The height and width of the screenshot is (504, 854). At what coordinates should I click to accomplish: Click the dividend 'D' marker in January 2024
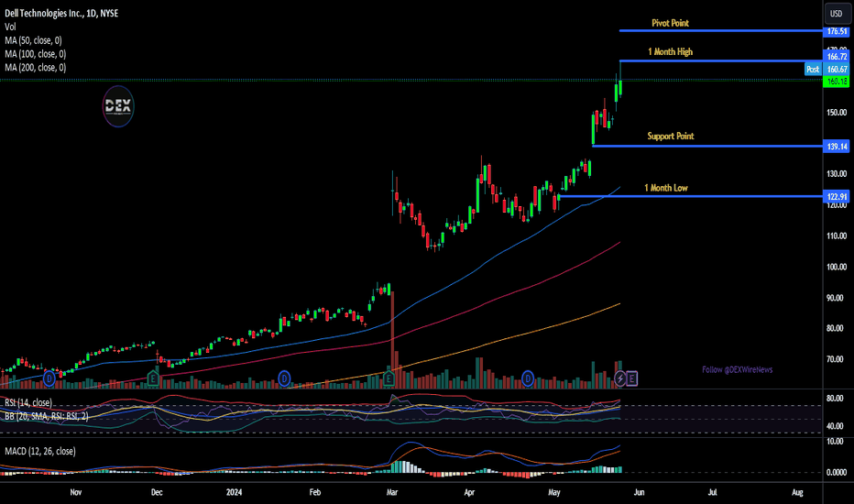coord(284,378)
